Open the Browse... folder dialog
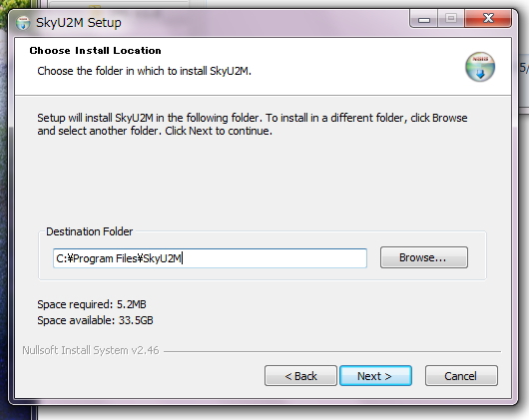The width and height of the screenshot is (529, 420). point(424,257)
